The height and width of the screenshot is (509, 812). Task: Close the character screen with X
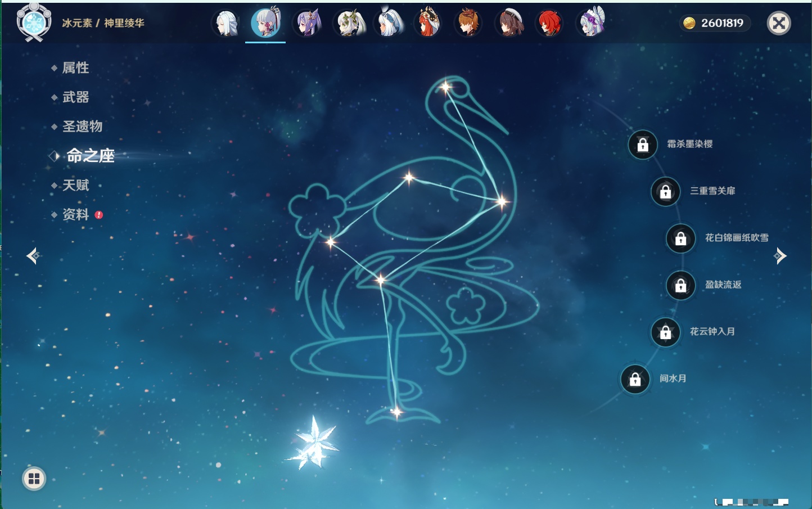point(779,23)
